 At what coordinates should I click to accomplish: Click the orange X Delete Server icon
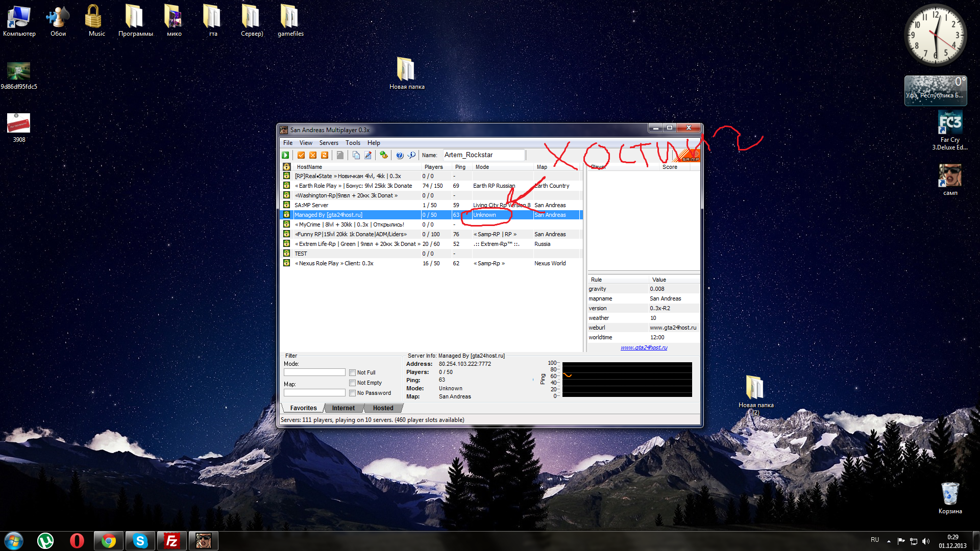313,155
